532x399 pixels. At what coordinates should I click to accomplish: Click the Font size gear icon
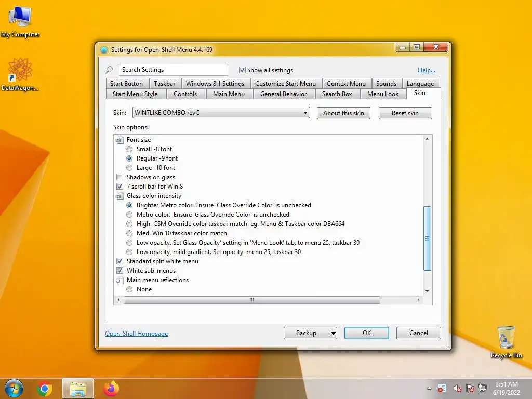118,140
